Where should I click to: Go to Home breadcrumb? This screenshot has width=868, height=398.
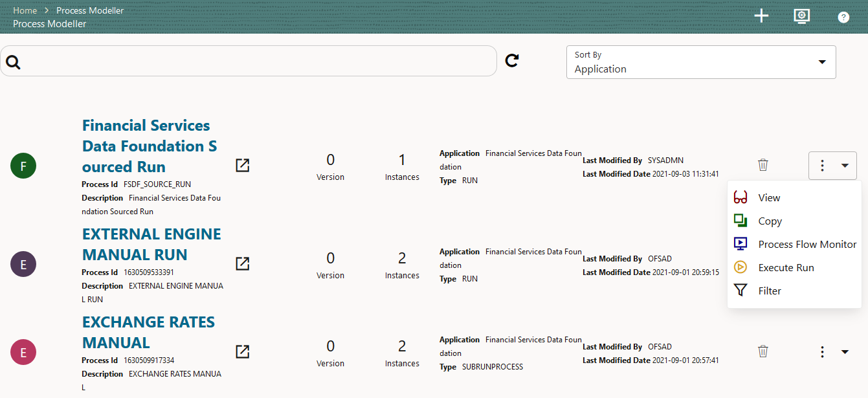point(25,10)
